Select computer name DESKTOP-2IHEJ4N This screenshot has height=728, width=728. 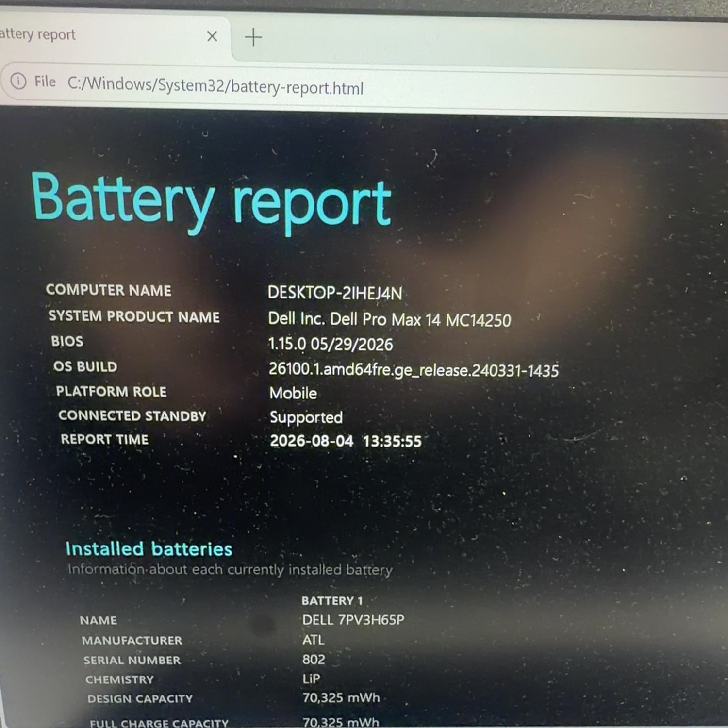(335, 293)
